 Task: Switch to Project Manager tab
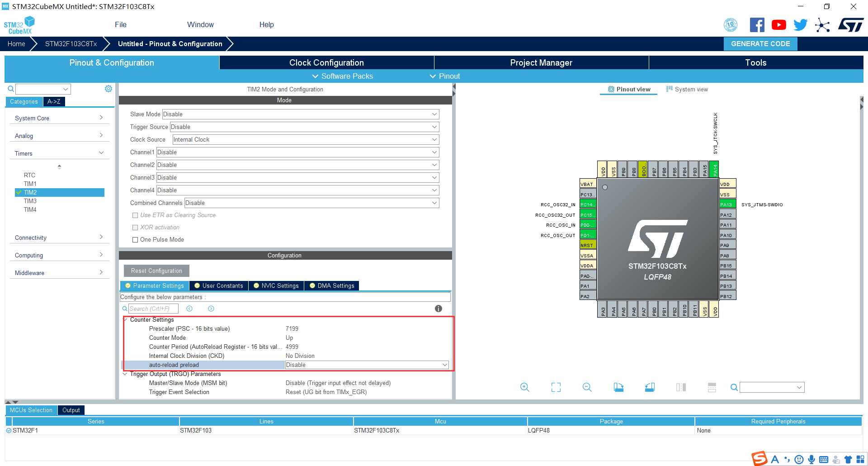pyautogui.click(x=541, y=63)
